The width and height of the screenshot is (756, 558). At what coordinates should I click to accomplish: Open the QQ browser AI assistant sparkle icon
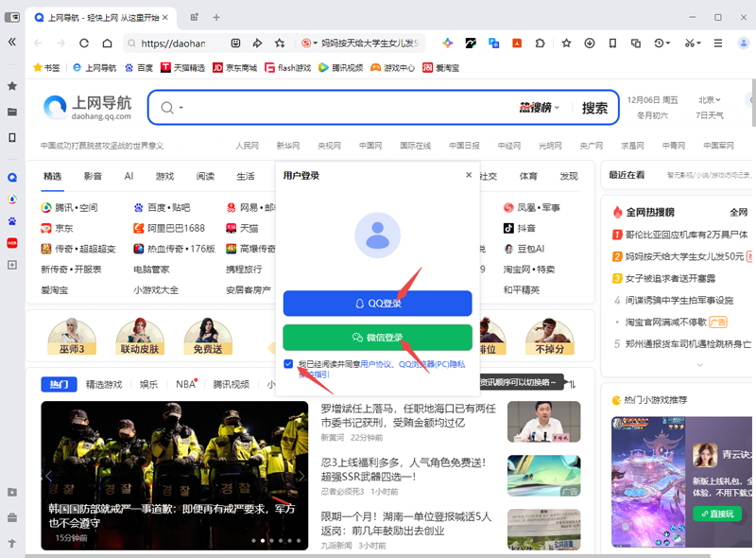(448, 44)
